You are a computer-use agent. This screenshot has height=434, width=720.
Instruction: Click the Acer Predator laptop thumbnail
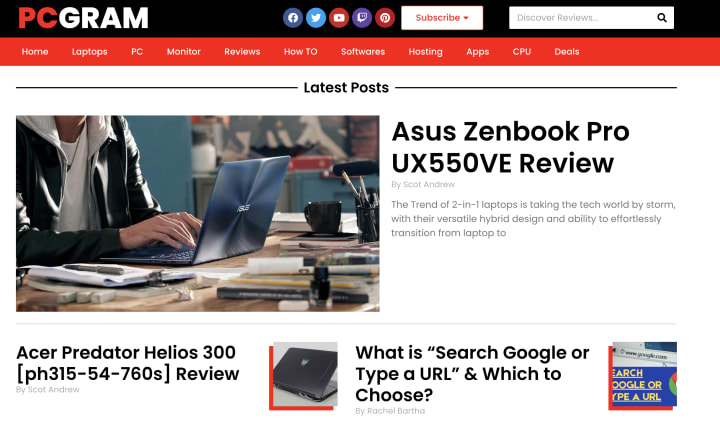304,376
